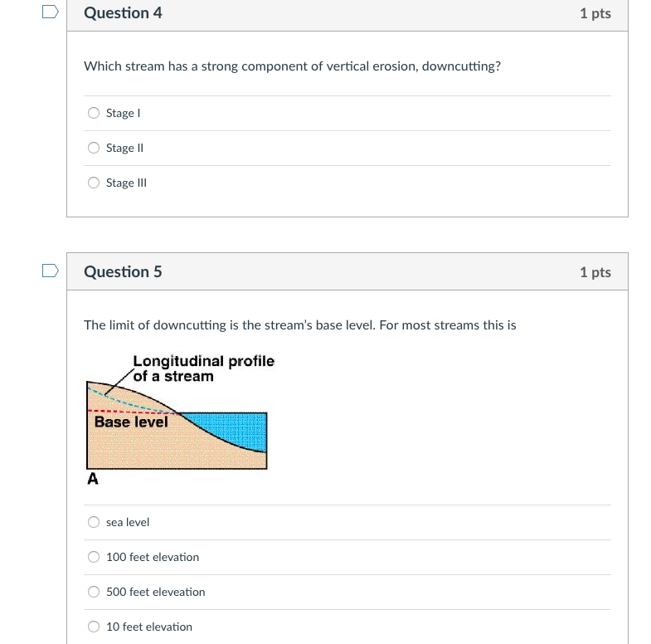Click the Question 5 heading
The image size is (651, 644).
pyautogui.click(x=123, y=271)
